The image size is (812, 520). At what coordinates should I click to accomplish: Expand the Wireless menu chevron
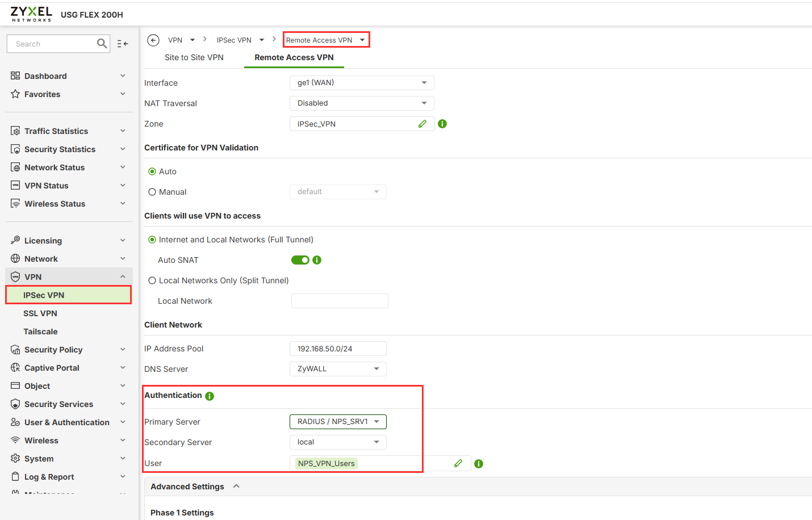[123, 441]
